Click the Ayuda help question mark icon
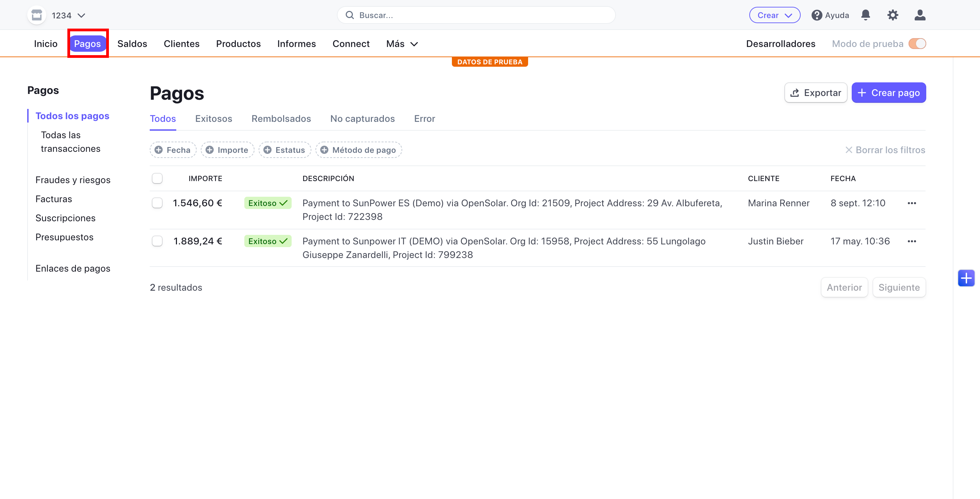 pyautogui.click(x=816, y=15)
